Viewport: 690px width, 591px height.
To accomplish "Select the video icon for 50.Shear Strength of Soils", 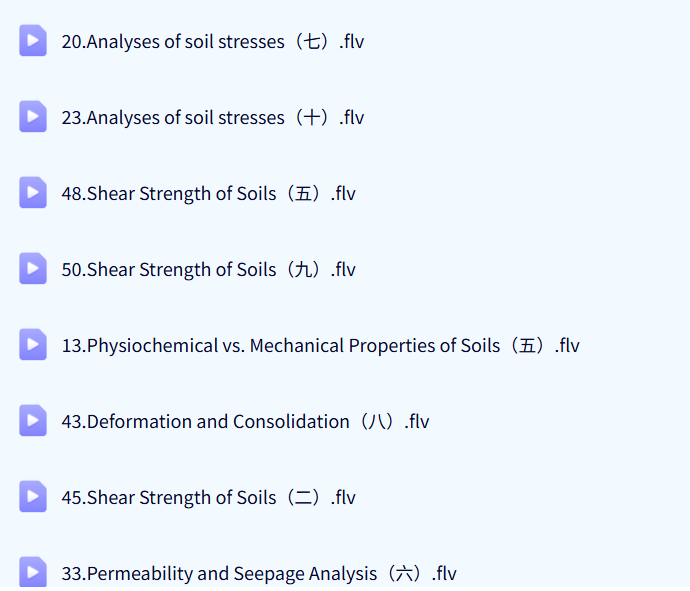I will 33,269.
